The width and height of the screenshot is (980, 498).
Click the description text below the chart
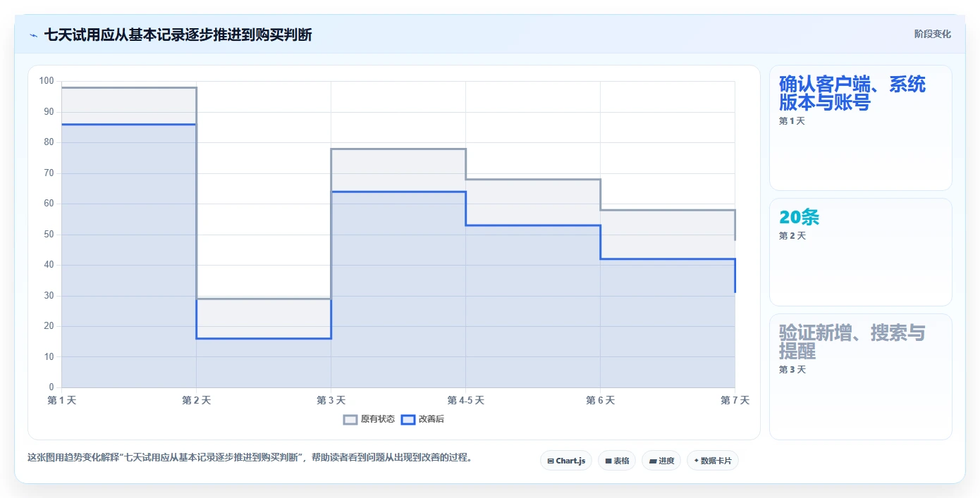click(250, 457)
